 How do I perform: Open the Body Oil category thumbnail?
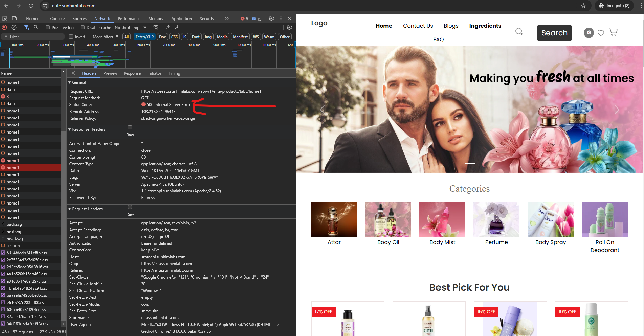point(388,219)
